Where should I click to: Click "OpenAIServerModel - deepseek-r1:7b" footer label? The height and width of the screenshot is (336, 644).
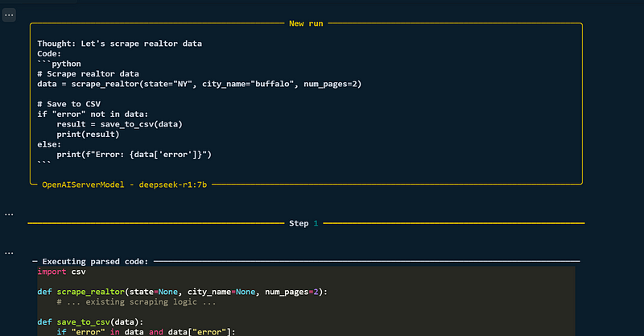coord(125,185)
